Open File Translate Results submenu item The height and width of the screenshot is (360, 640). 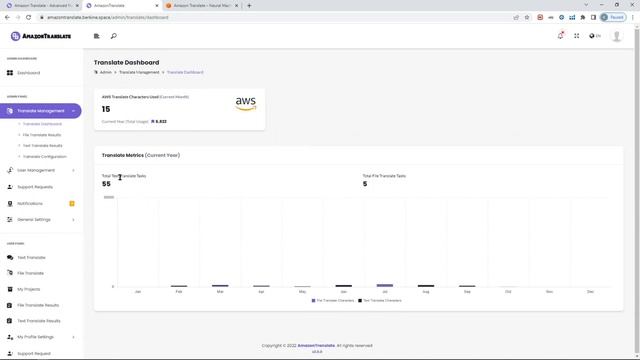42,135
